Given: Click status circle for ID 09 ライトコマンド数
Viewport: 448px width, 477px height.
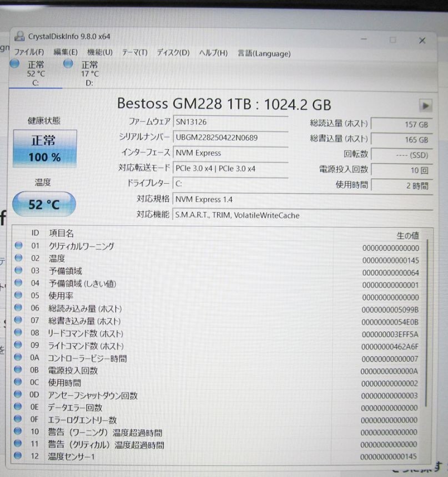Looking at the screenshot, I should tap(18, 344).
